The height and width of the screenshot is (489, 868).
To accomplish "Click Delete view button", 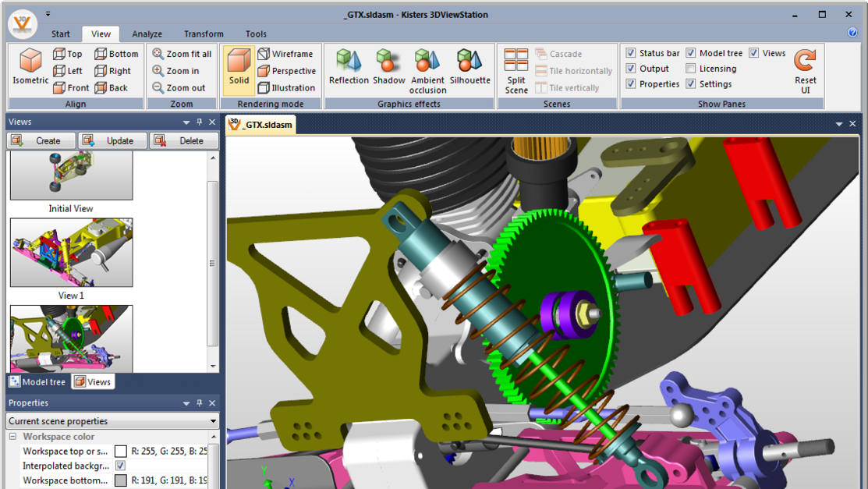I will 184,140.
